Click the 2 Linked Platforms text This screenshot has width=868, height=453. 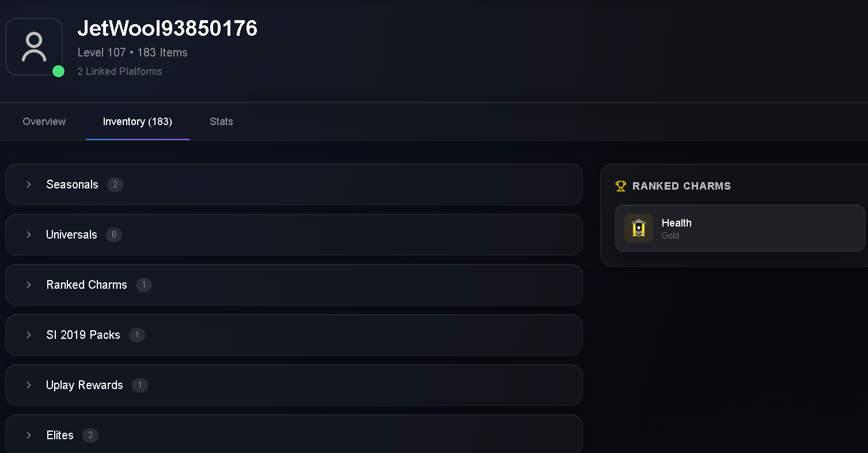click(120, 71)
